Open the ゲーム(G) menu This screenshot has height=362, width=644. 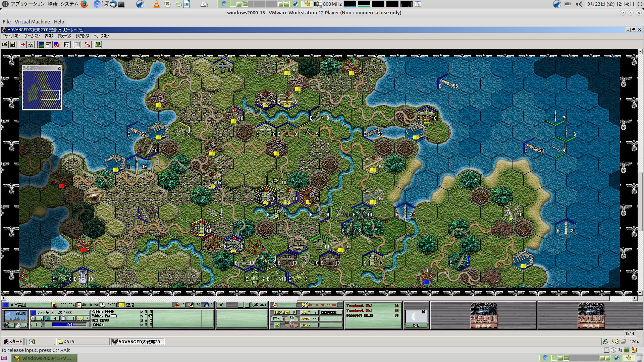[32, 36]
